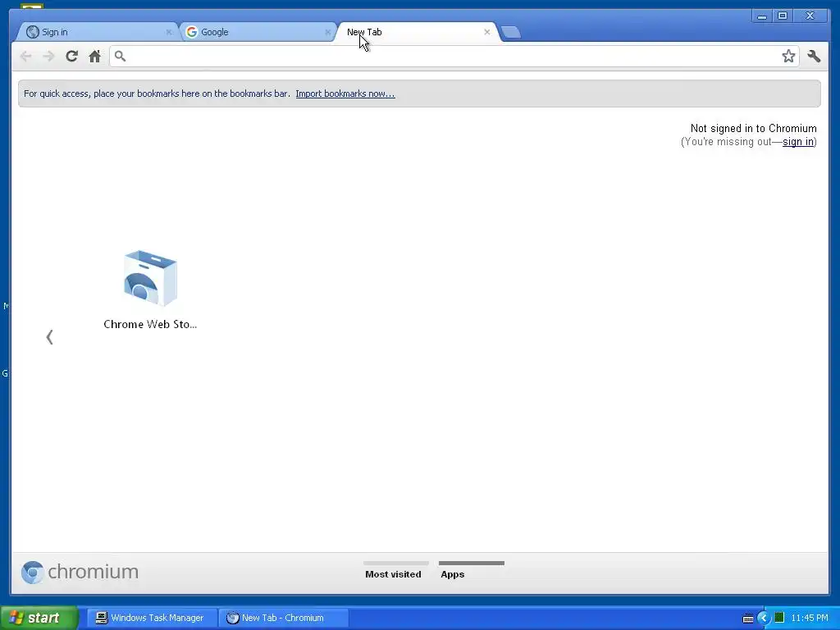
Task: Click into the address bar
Action: point(454,57)
